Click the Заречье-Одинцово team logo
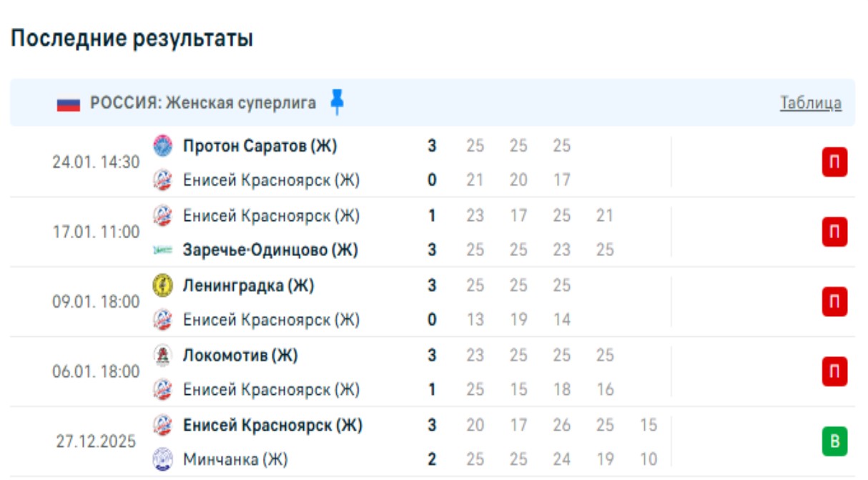 point(163,250)
